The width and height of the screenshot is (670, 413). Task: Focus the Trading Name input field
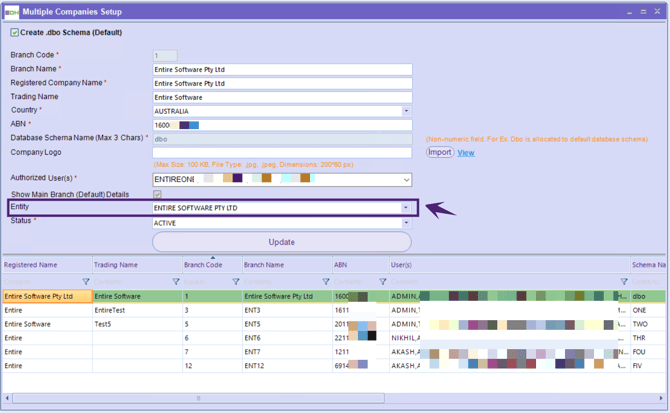[282, 97]
